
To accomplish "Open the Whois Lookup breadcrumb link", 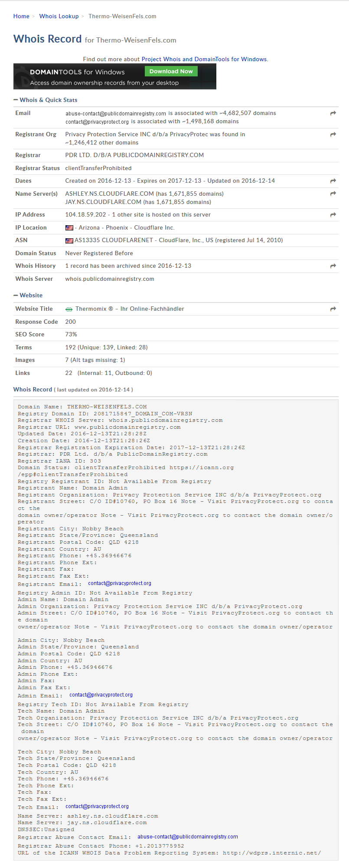I will pyautogui.click(x=59, y=16).
